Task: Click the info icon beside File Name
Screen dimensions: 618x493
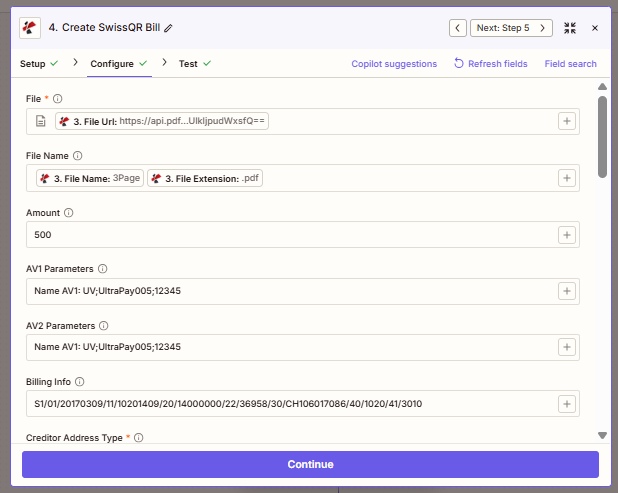Action: [78, 156]
